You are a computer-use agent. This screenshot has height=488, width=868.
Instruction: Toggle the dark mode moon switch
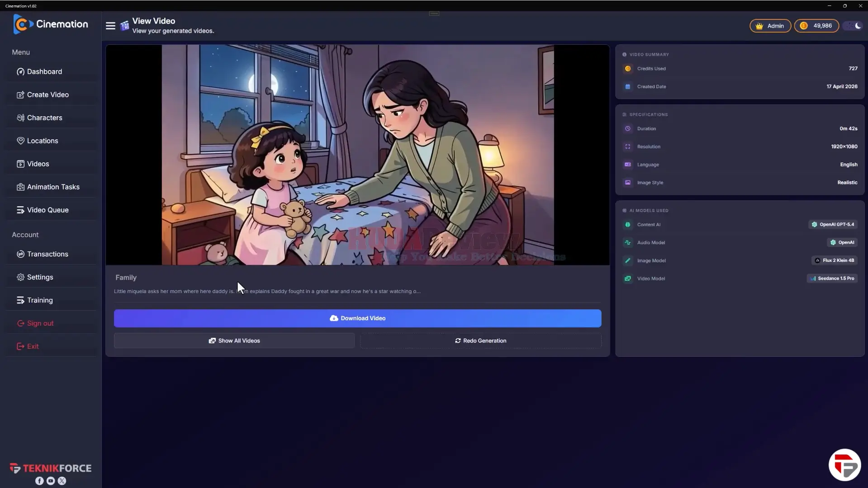point(853,26)
